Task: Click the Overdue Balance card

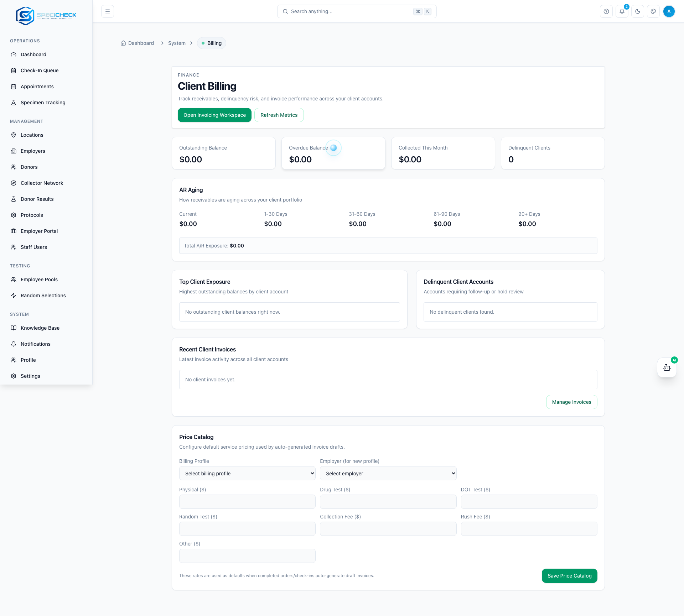Action: 333,153
